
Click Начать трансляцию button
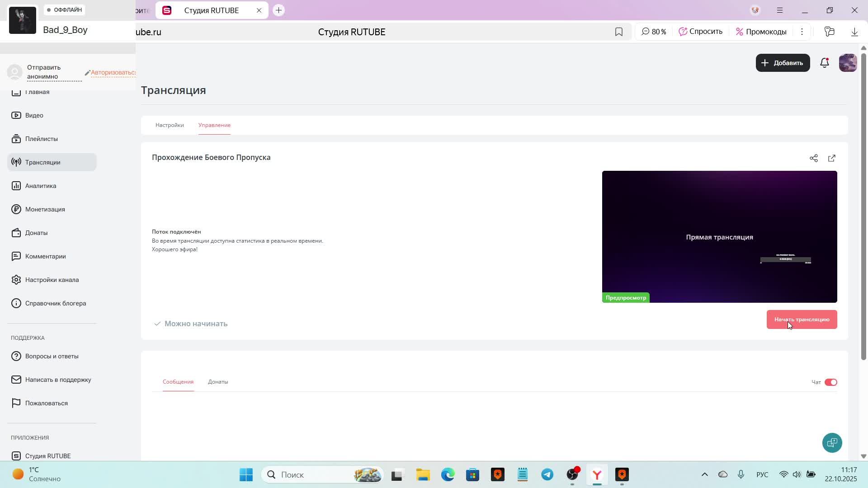point(802,319)
